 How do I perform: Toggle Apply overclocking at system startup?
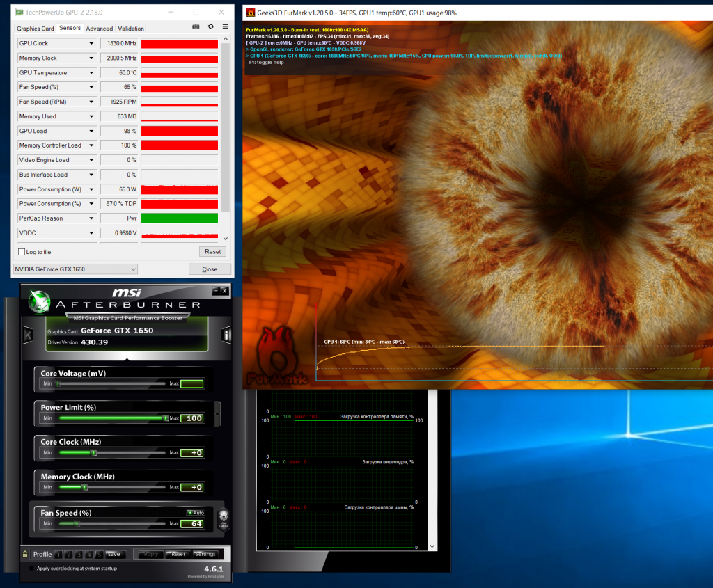pos(31,569)
